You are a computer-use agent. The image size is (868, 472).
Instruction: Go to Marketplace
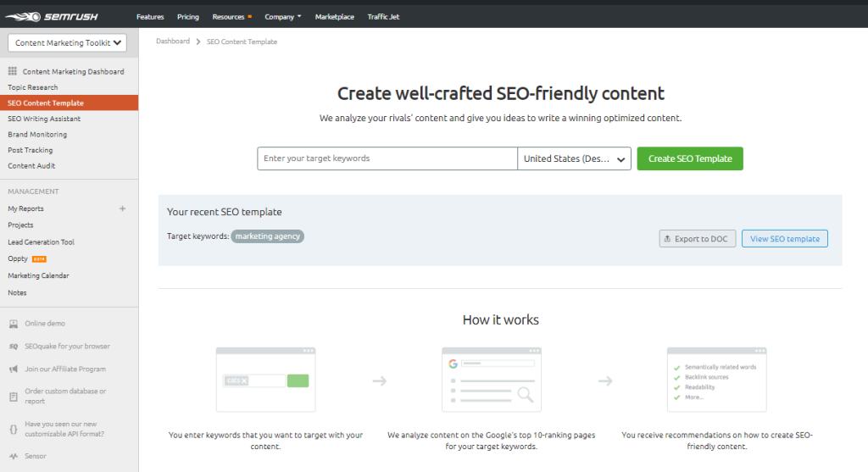pyautogui.click(x=334, y=17)
